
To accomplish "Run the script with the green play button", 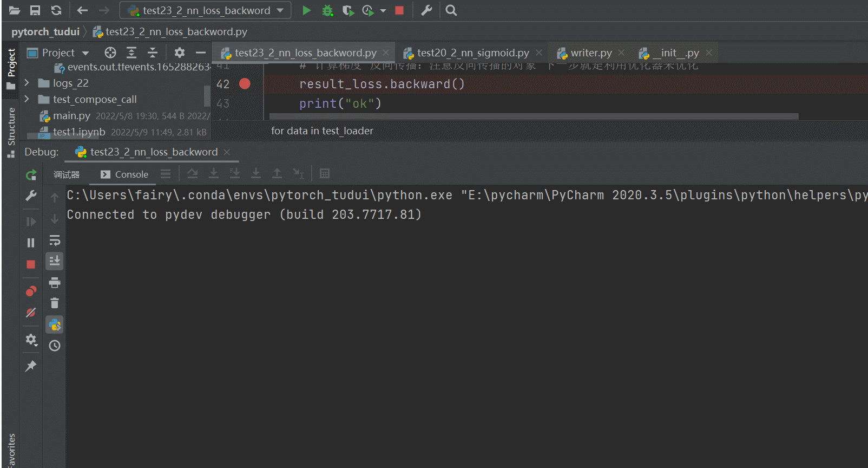I will [x=306, y=10].
